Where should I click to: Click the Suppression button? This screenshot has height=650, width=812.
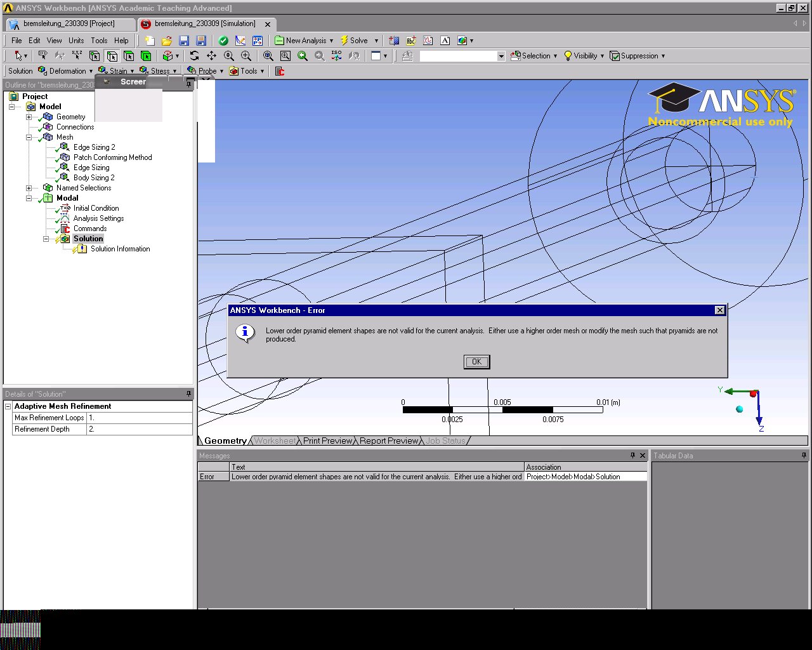pos(638,56)
